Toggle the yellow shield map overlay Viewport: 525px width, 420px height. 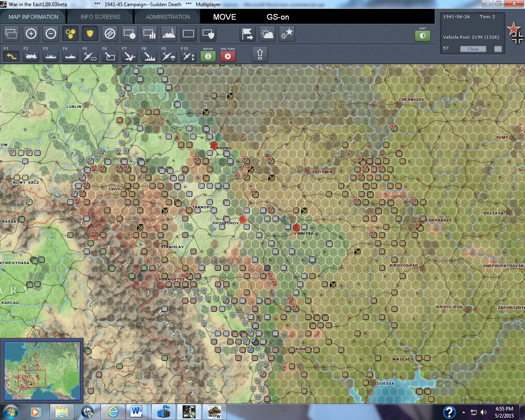tap(90, 34)
